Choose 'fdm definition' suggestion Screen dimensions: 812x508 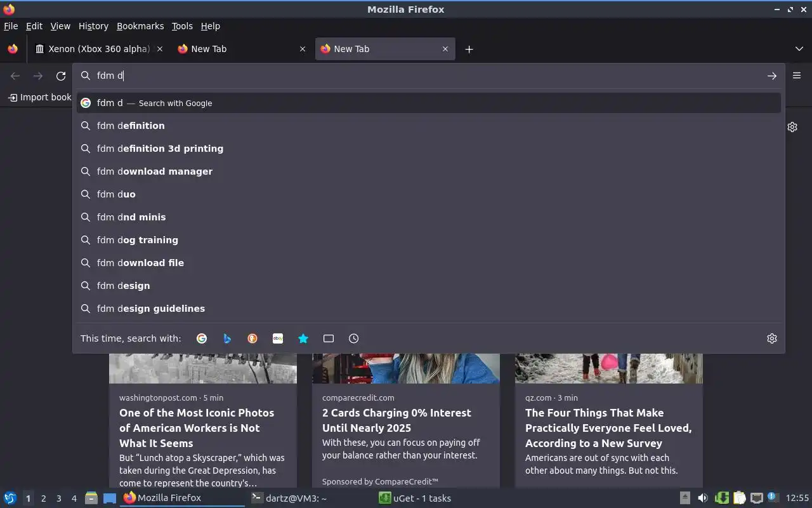(429, 126)
